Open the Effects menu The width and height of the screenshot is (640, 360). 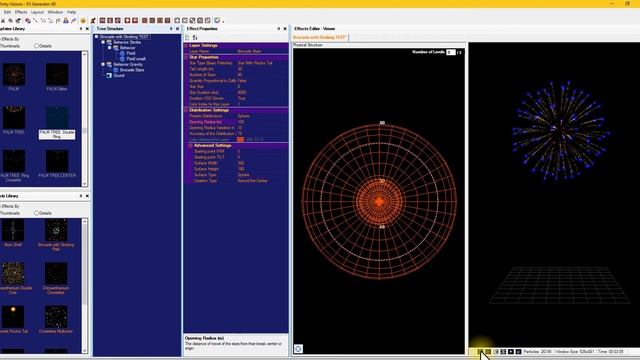pyautogui.click(x=21, y=12)
